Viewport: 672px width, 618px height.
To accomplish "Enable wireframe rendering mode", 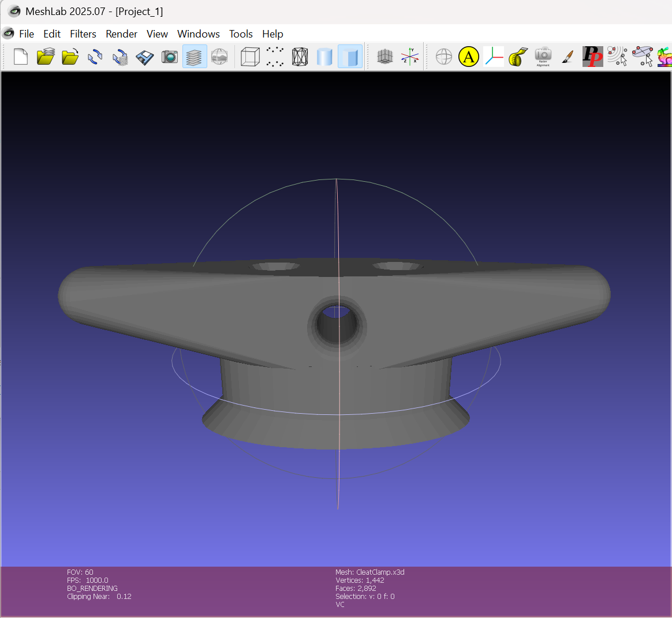I will [x=300, y=57].
